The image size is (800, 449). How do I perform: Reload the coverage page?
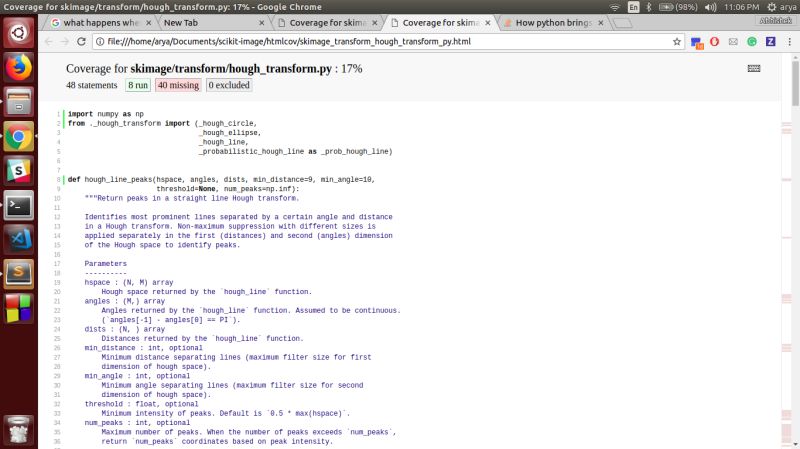[x=81, y=42]
